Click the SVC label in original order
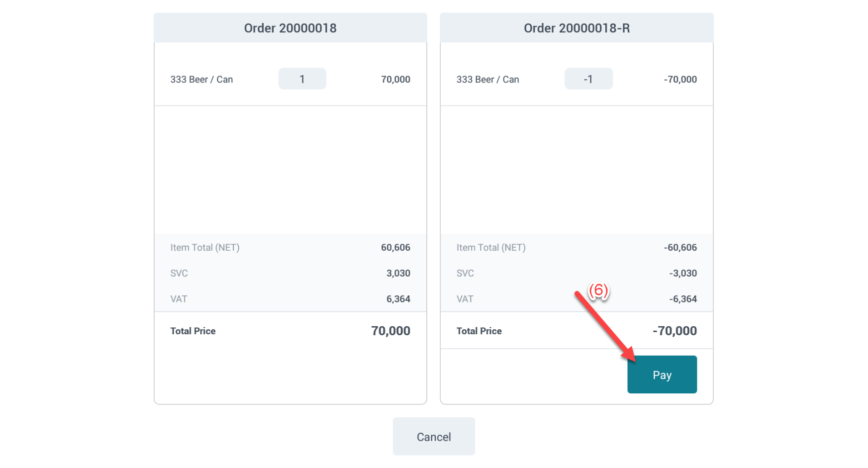The width and height of the screenshot is (868, 468). [179, 274]
